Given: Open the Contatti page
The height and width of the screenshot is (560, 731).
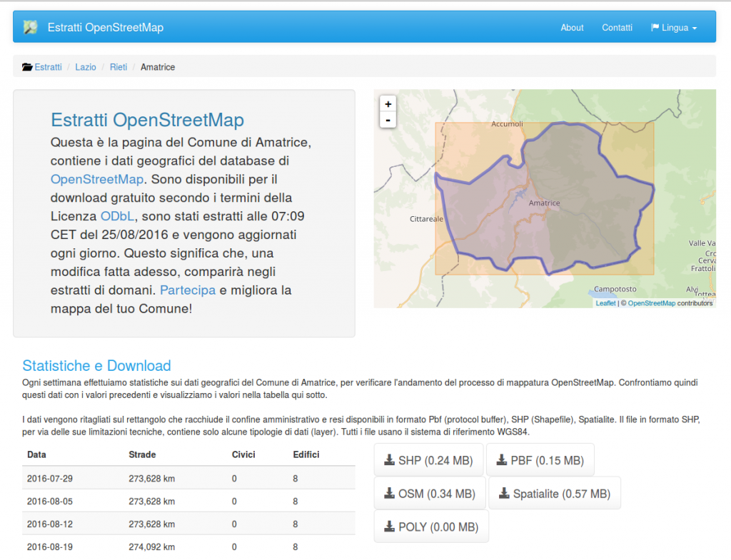Looking at the screenshot, I should tap(617, 28).
